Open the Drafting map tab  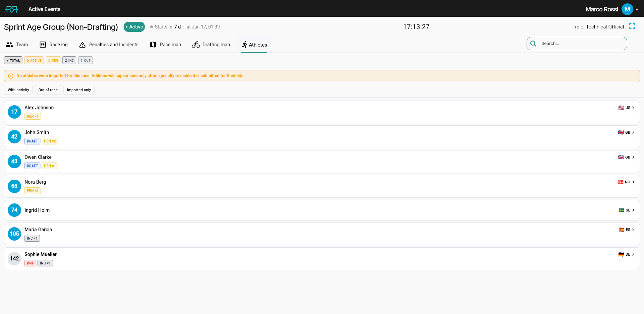(211, 45)
